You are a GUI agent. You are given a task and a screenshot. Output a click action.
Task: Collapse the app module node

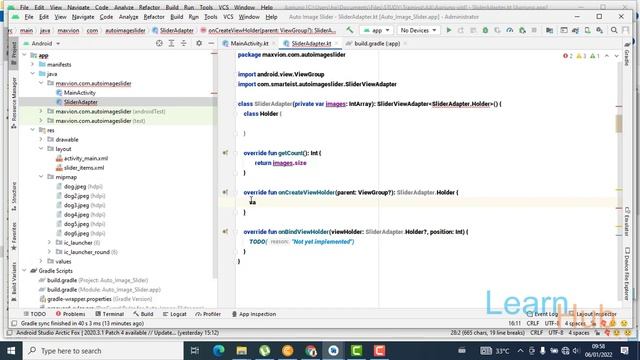pyautogui.click(x=24, y=55)
